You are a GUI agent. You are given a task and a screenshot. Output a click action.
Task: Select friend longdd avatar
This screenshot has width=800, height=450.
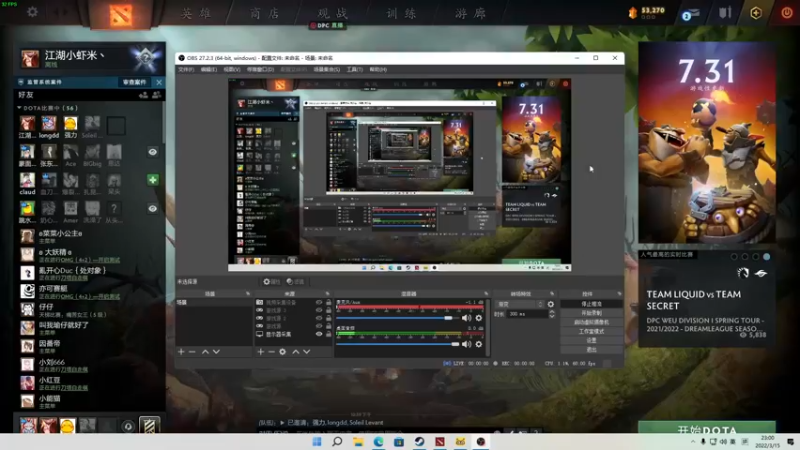pos(49,123)
